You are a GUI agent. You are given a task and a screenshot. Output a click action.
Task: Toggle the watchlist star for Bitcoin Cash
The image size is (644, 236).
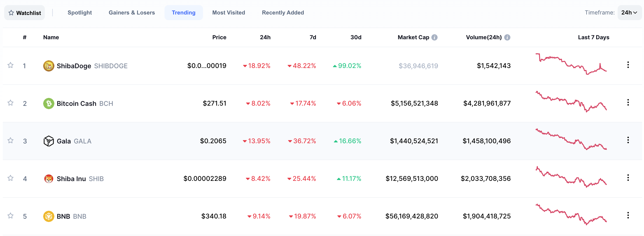10,103
